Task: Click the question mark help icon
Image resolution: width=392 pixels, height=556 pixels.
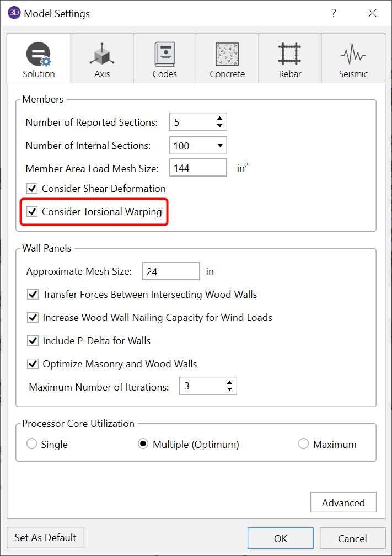Action: pos(334,13)
